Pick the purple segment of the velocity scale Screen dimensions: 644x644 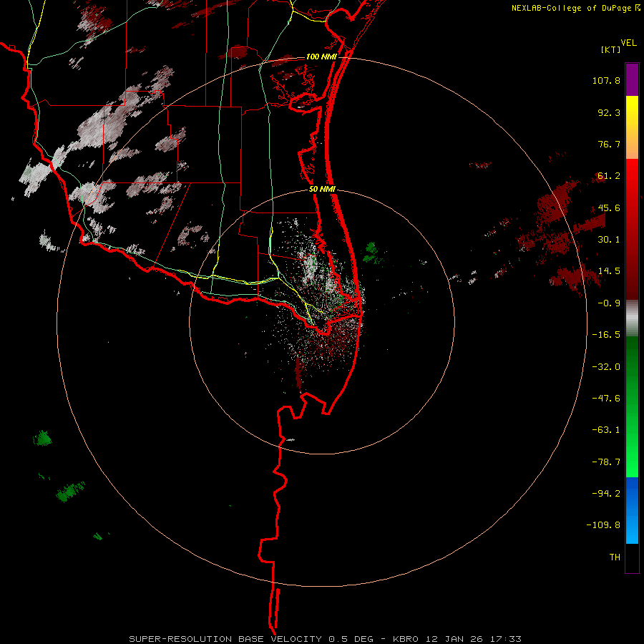[x=632, y=79]
